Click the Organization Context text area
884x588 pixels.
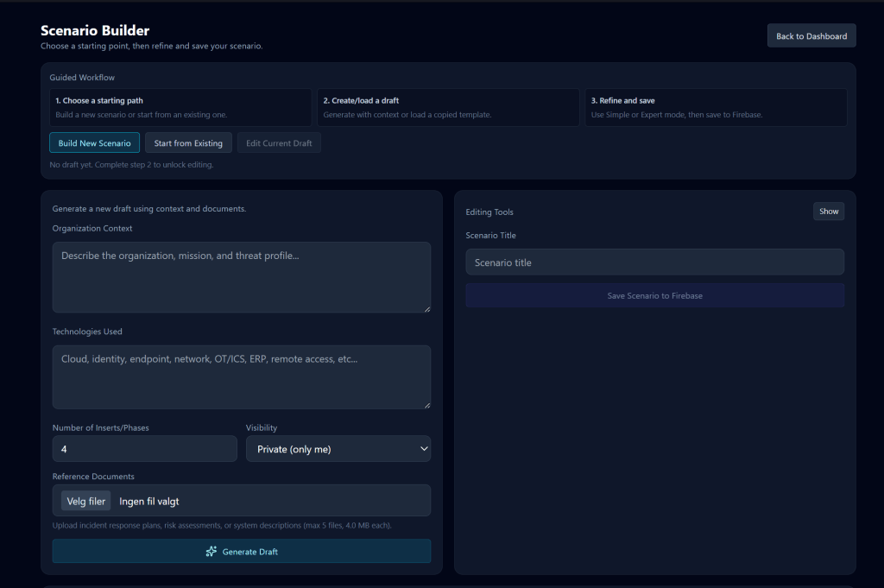242,276
